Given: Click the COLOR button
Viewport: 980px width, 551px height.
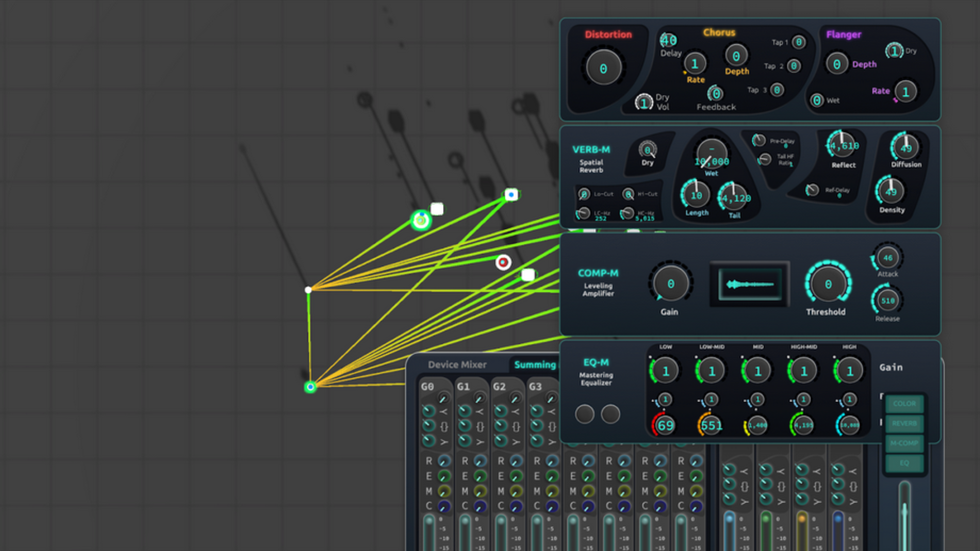Looking at the screenshot, I should click(x=904, y=404).
